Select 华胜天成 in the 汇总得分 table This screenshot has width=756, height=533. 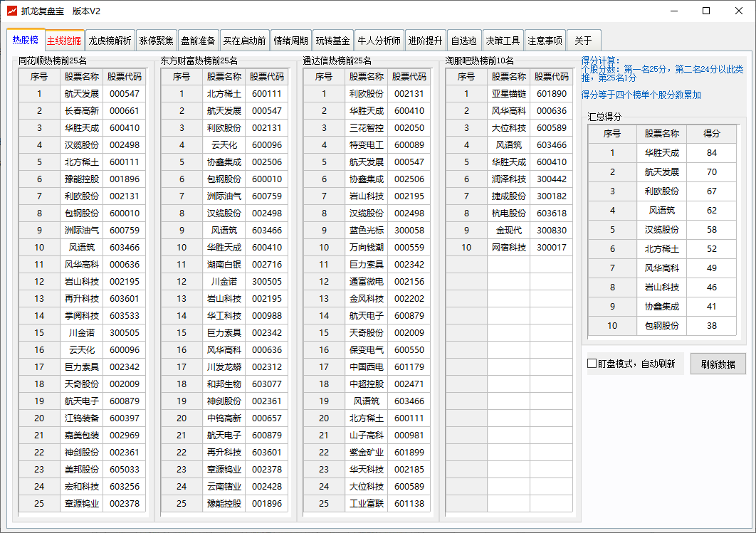coord(662,153)
